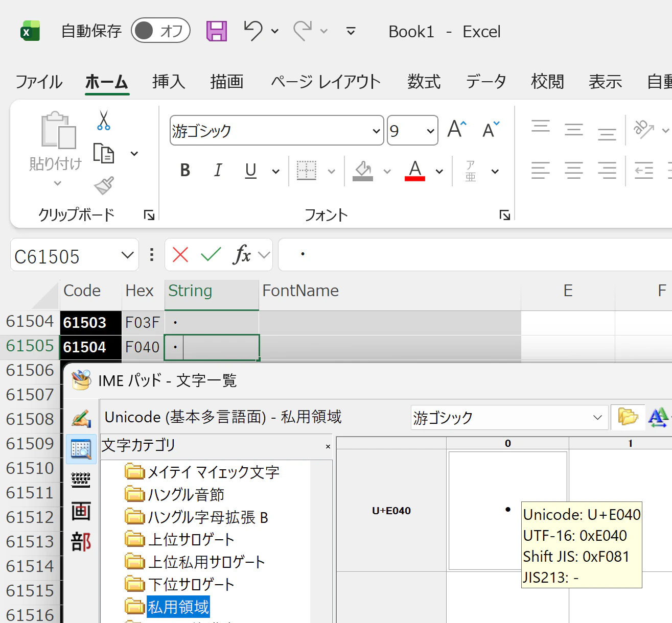Align text left
The image size is (672, 623).
coord(541,171)
